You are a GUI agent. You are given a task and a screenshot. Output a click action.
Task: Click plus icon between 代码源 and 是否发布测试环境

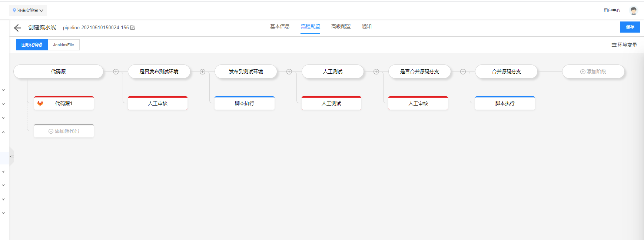(116, 72)
